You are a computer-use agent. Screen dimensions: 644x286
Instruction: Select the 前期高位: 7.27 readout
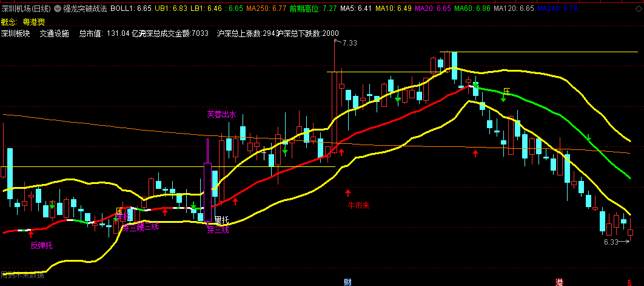[314, 9]
